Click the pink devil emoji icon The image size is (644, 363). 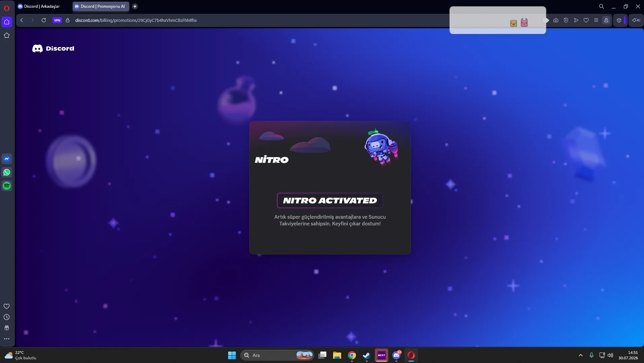tap(524, 23)
